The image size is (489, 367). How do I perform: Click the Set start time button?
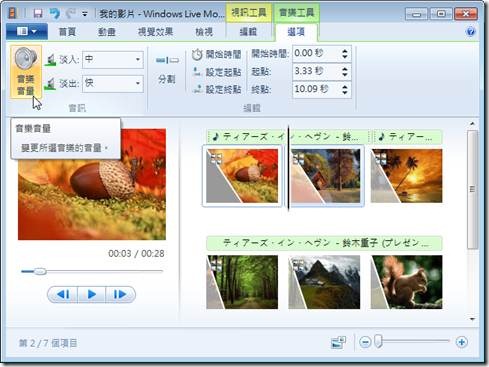tap(217, 54)
